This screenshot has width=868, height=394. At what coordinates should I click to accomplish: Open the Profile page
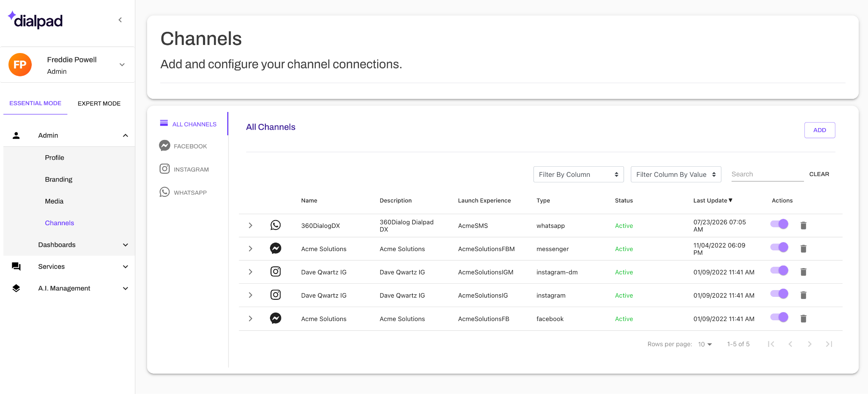(x=54, y=157)
